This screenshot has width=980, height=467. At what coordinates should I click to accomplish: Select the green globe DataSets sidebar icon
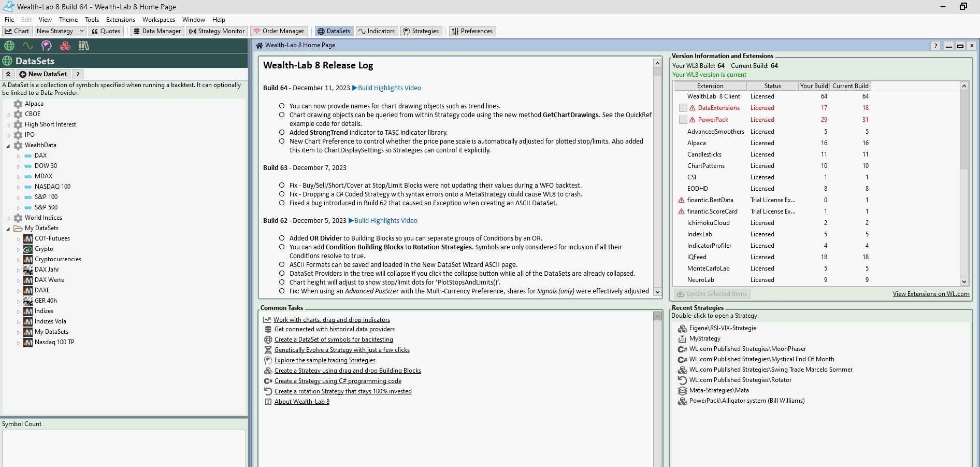9,46
